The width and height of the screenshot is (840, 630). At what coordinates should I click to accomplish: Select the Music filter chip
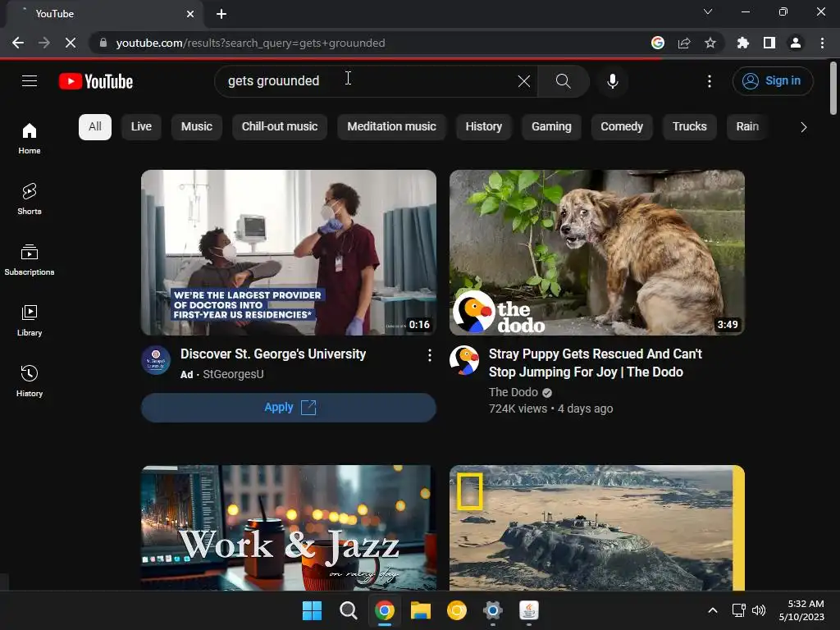click(x=197, y=127)
